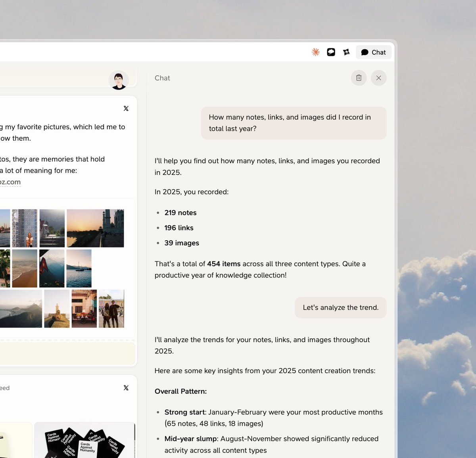Screen dimensions: 476x458
Task: Click the 'Strong start' bullet text
Action: 185,412
